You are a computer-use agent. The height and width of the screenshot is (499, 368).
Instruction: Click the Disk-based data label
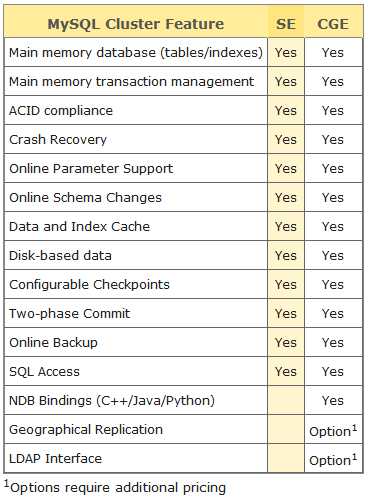[x=60, y=256]
